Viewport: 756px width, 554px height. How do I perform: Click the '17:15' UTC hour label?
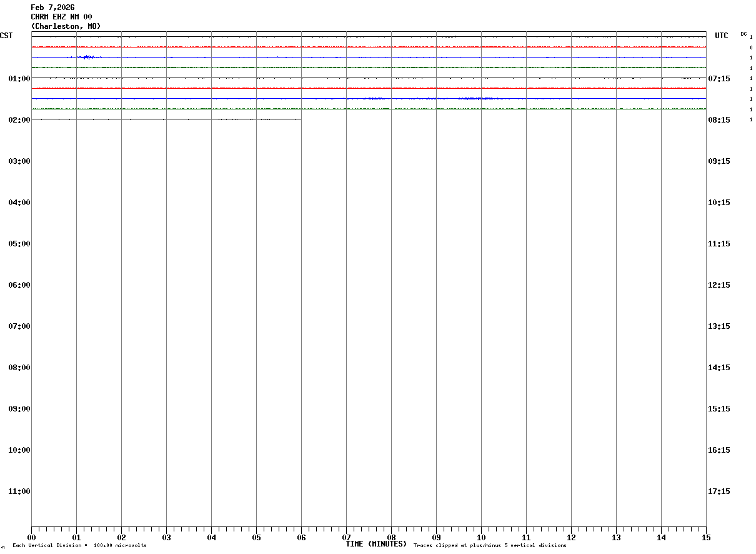(x=719, y=491)
